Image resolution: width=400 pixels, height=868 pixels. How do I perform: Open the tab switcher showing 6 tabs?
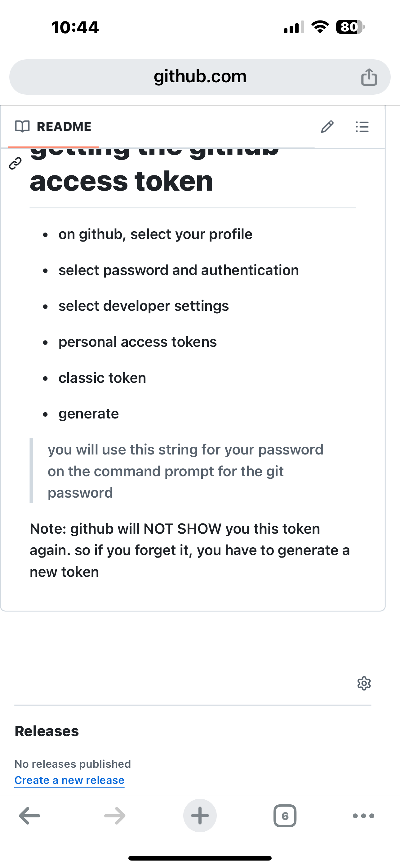[285, 816]
